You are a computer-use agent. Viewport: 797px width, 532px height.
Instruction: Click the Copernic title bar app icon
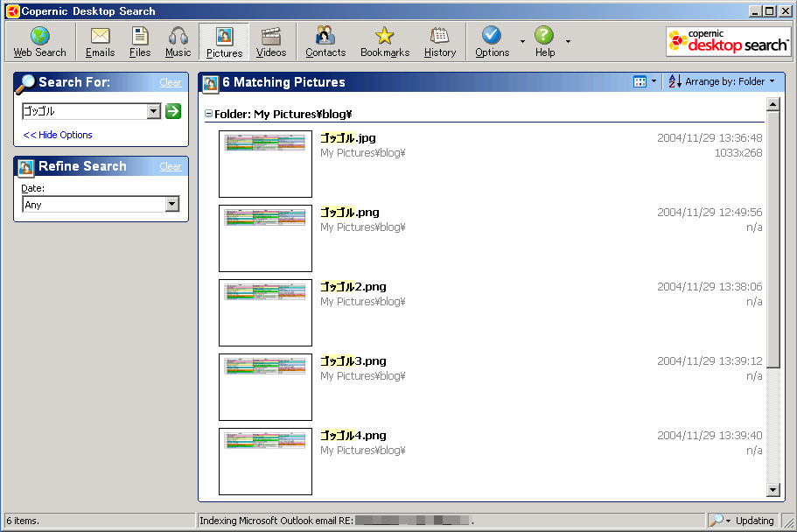(13, 10)
